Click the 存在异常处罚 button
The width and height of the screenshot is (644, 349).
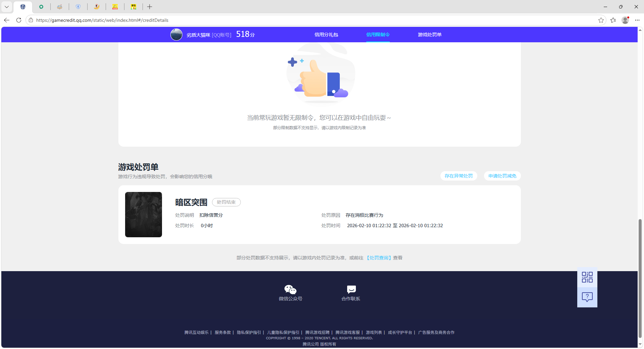(x=459, y=176)
